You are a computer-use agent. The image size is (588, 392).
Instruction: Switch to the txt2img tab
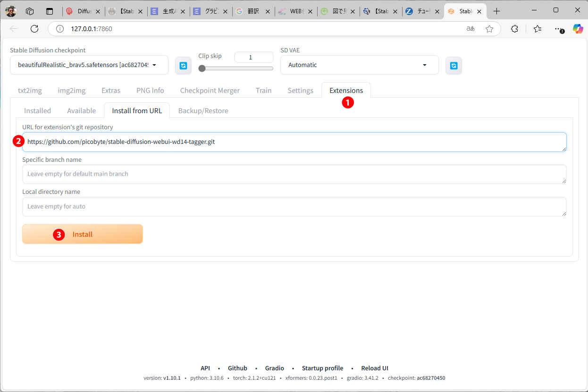click(x=30, y=91)
